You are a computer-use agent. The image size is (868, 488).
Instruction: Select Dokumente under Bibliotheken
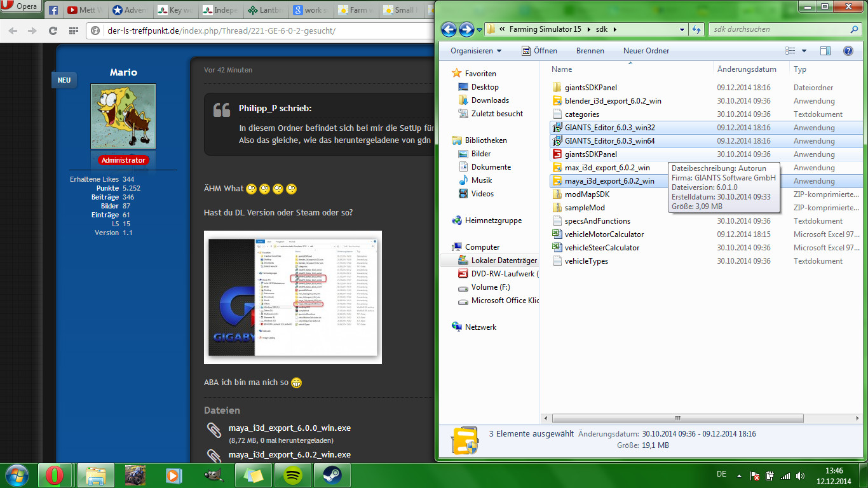pos(491,167)
